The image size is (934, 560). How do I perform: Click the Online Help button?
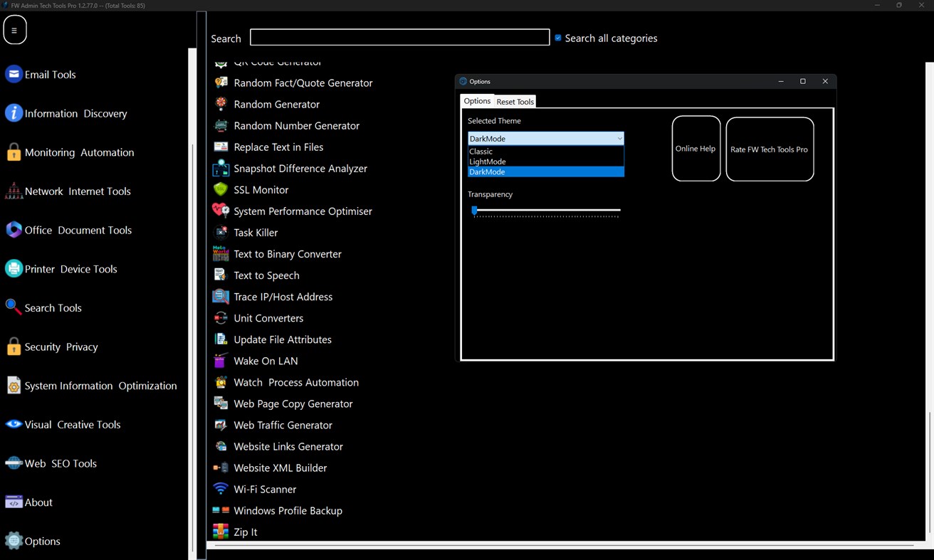tap(696, 149)
